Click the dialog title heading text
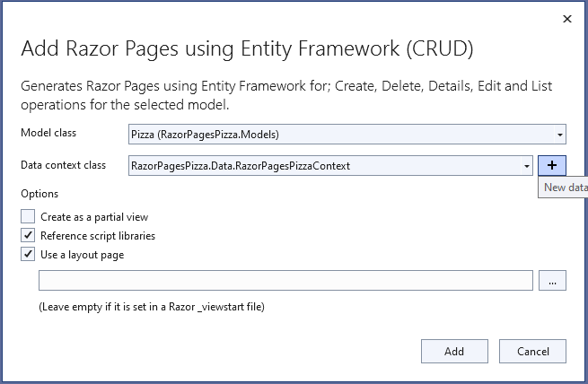The height and width of the screenshot is (384, 588). click(x=246, y=48)
